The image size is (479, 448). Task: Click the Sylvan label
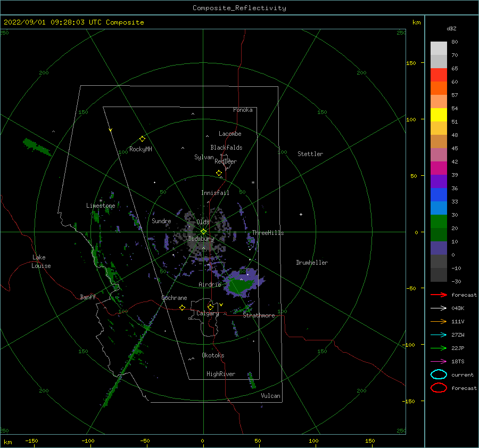[204, 157]
